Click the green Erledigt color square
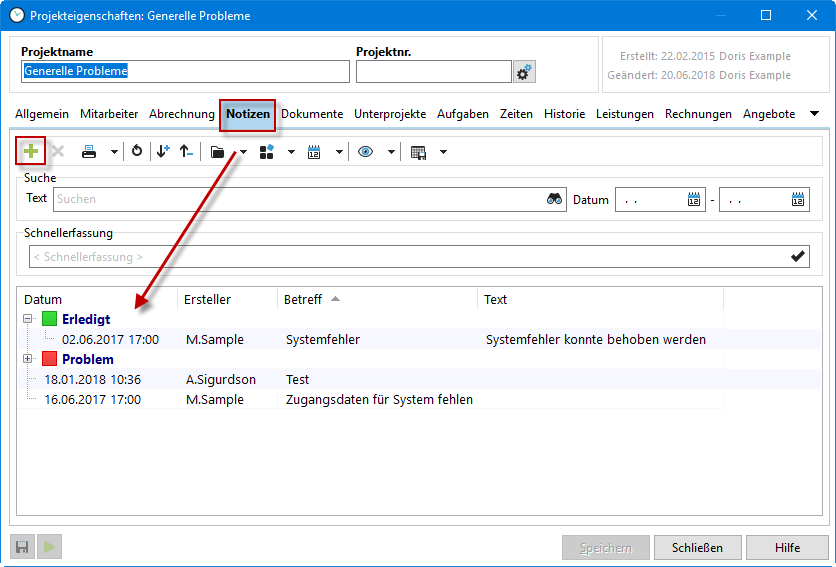This screenshot has height=567, width=836. (x=50, y=320)
